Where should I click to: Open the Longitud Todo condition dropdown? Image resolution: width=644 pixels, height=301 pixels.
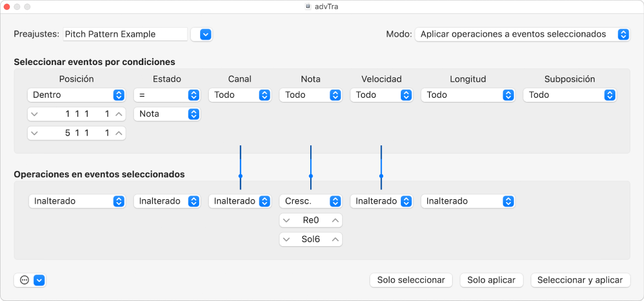(467, 95)
